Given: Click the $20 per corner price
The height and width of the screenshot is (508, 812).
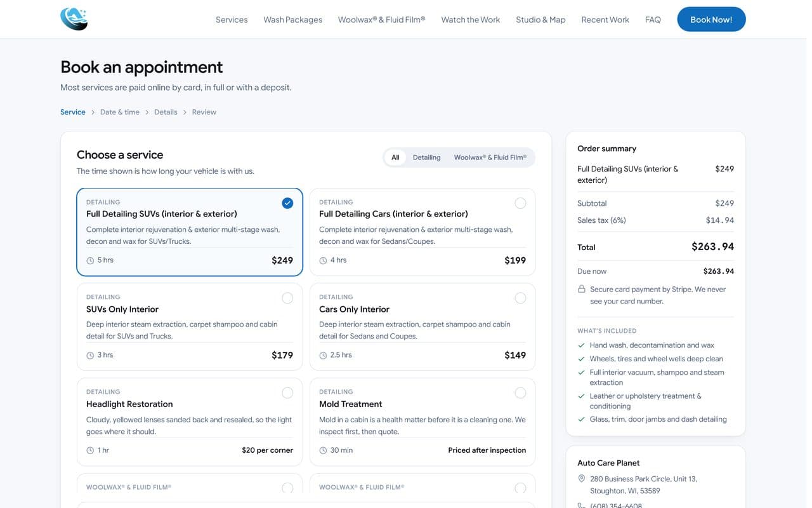Looking at the screenshot, I should point(267,450).
